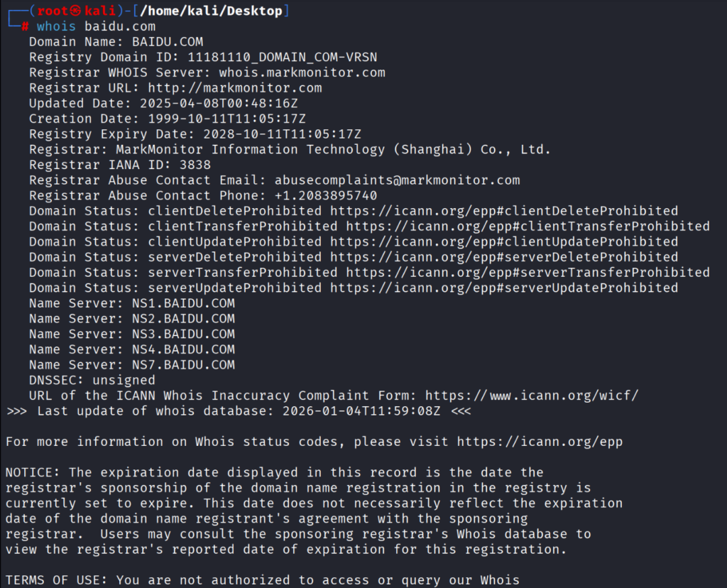
Task: Open the icann.org/epp#clientTransferProhibited URL
Action: 528,227
